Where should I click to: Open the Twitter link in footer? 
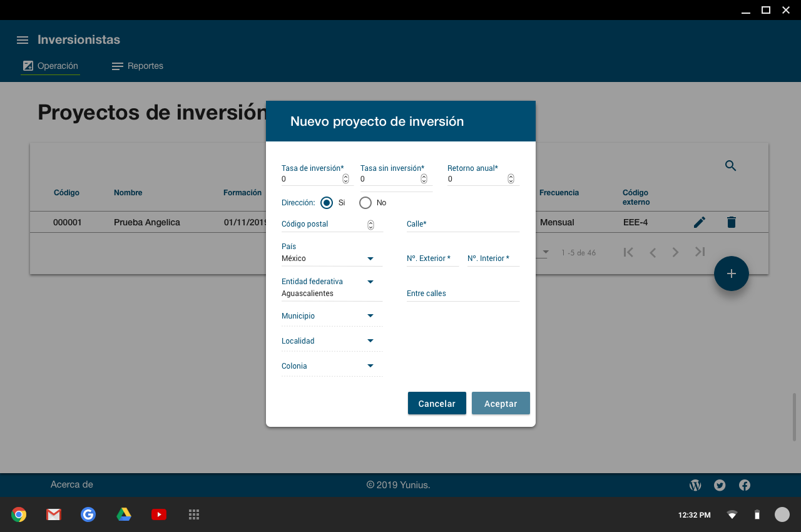(720, 485)
